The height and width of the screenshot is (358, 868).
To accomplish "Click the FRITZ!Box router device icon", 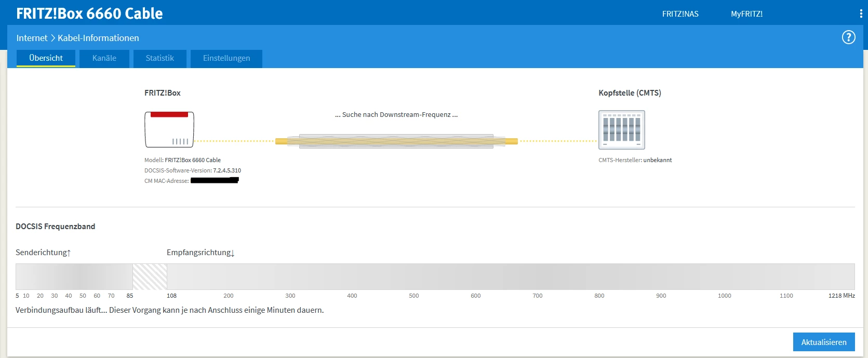I will click(169, 130).
